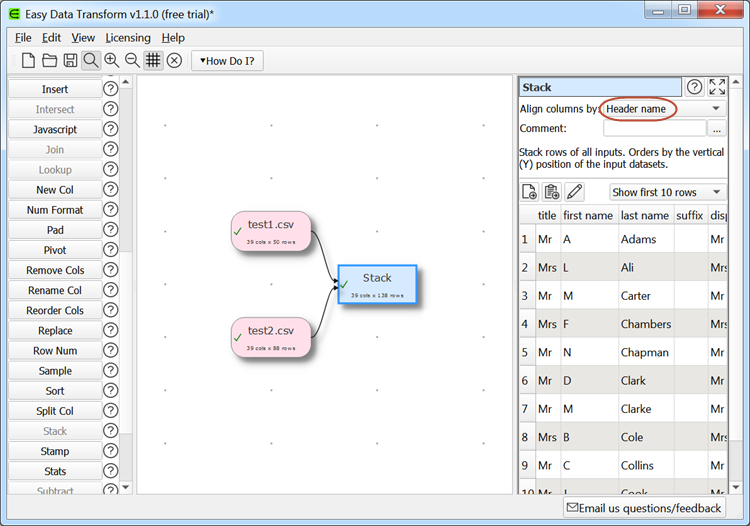Open the View menu
The height and width of the screenshot is (526, 750).
(x=83, y=37)
